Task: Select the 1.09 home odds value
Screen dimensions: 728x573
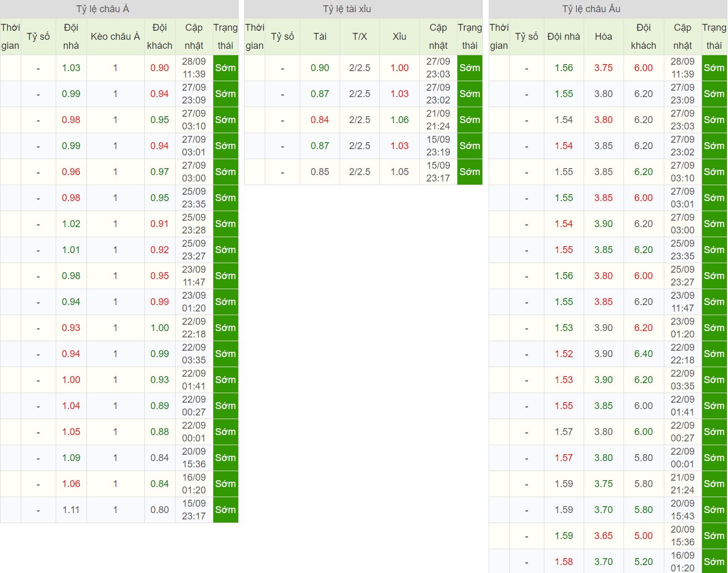Action: (x=71, y=458)
